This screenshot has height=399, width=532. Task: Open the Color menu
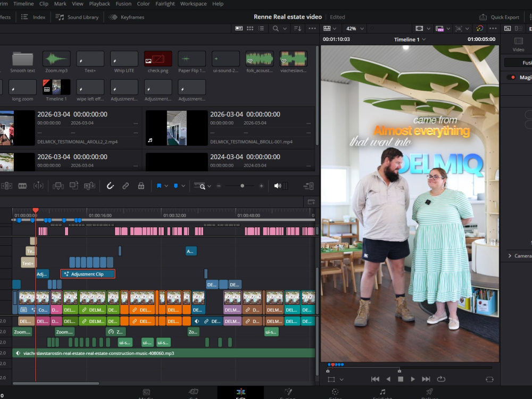(143, 4)
